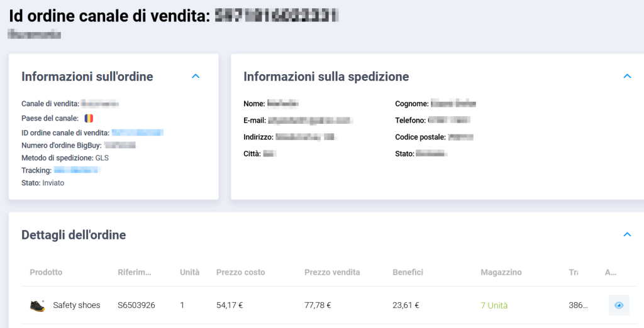Collapse the Informazioni sull'ordine panel
This screenshot has height=328, width=644.
coord(195,76)
